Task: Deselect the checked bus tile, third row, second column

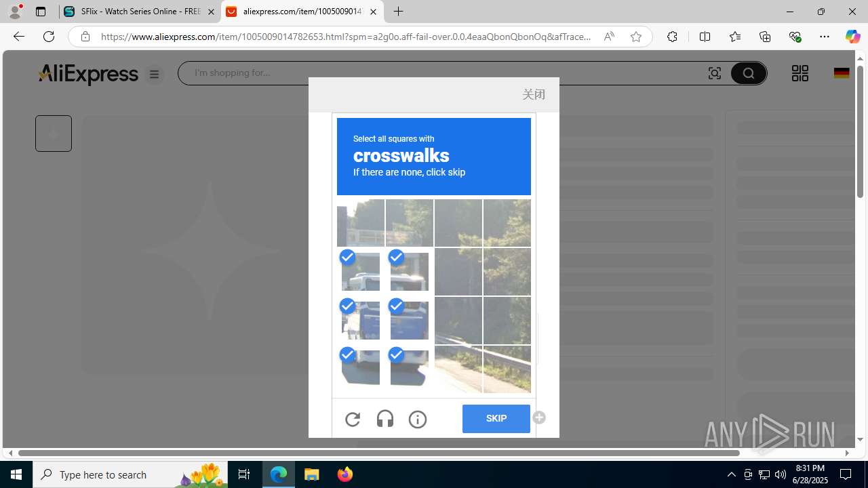Action: (410, 321)
